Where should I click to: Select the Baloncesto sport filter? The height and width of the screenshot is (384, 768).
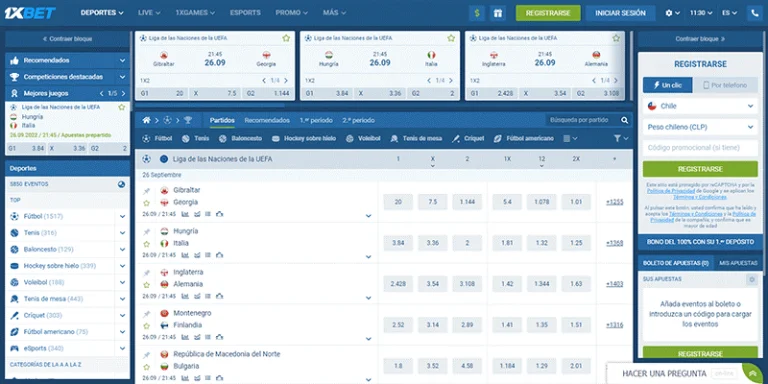[x=240, y=139]
